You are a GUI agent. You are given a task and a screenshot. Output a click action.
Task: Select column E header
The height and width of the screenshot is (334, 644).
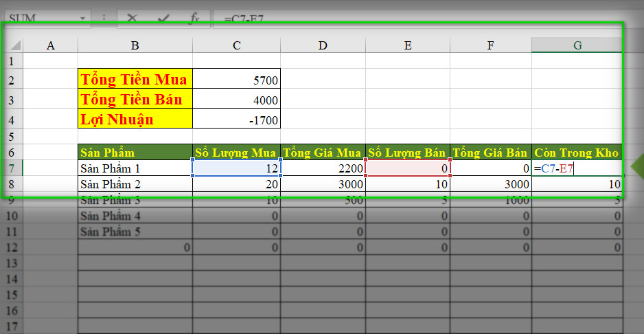click(x=408, y=45)
